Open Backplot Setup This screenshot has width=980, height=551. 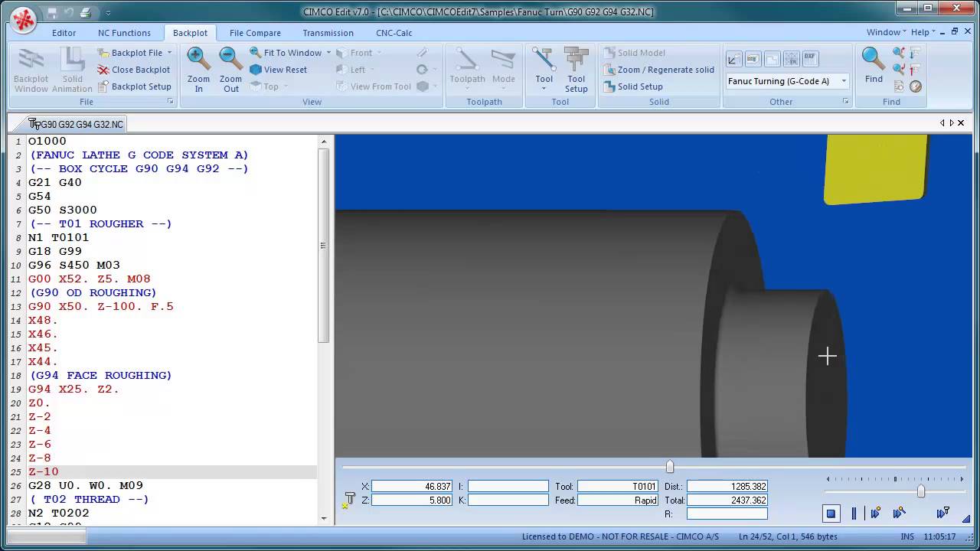tap(135, 86)
